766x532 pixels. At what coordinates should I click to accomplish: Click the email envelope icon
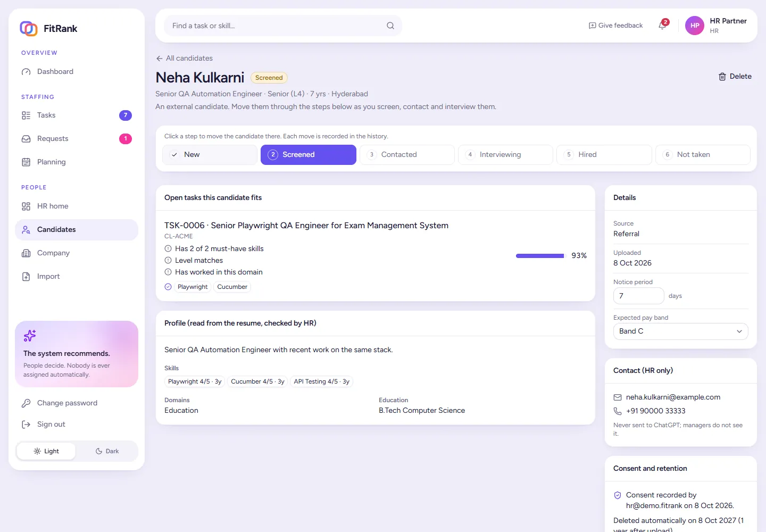coord(618,397)
